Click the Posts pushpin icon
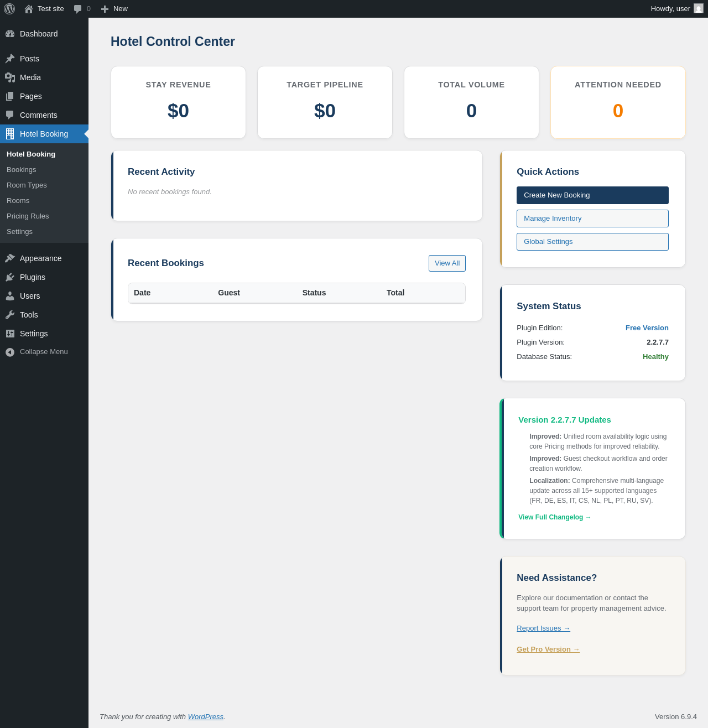The height and width of the screenshot is (728, 708). (x=10, y=59)
